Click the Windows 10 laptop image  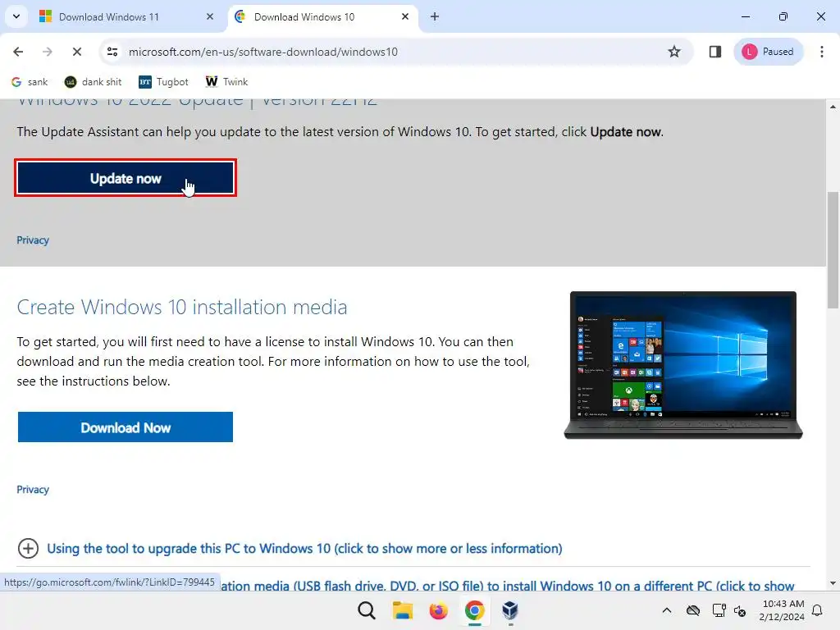[683, 365]
